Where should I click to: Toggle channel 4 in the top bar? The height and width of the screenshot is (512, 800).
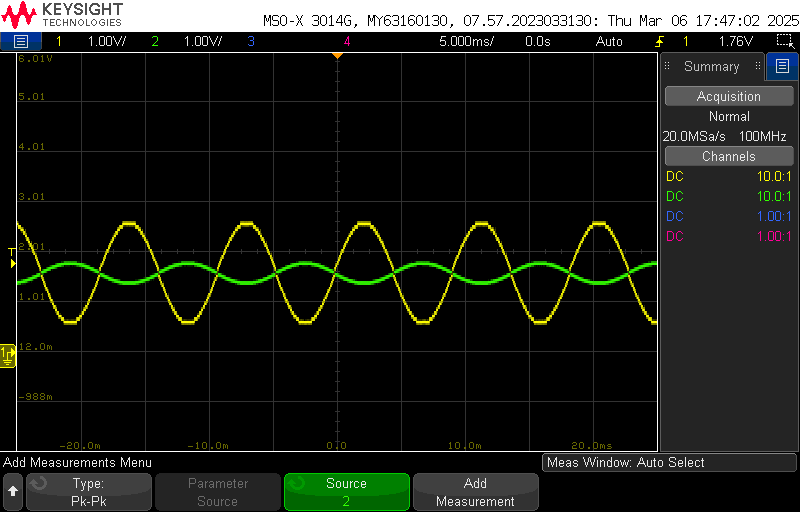click(347, 41)
